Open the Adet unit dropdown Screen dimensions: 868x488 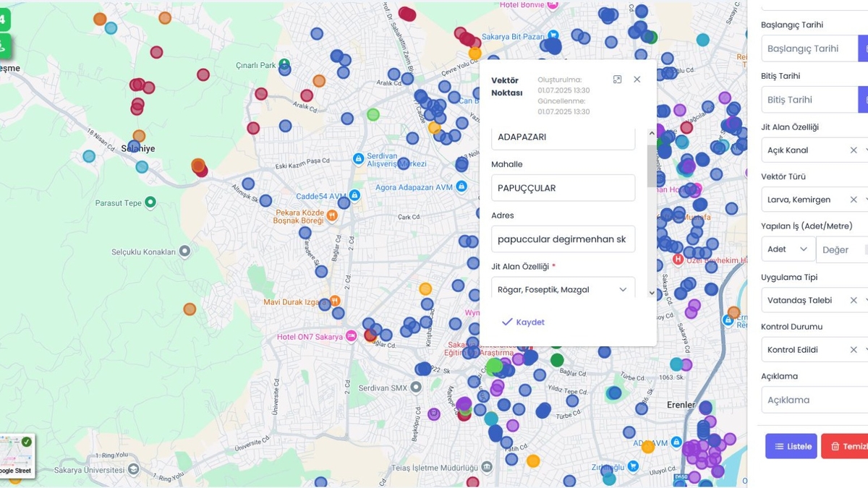coord(788,249)
